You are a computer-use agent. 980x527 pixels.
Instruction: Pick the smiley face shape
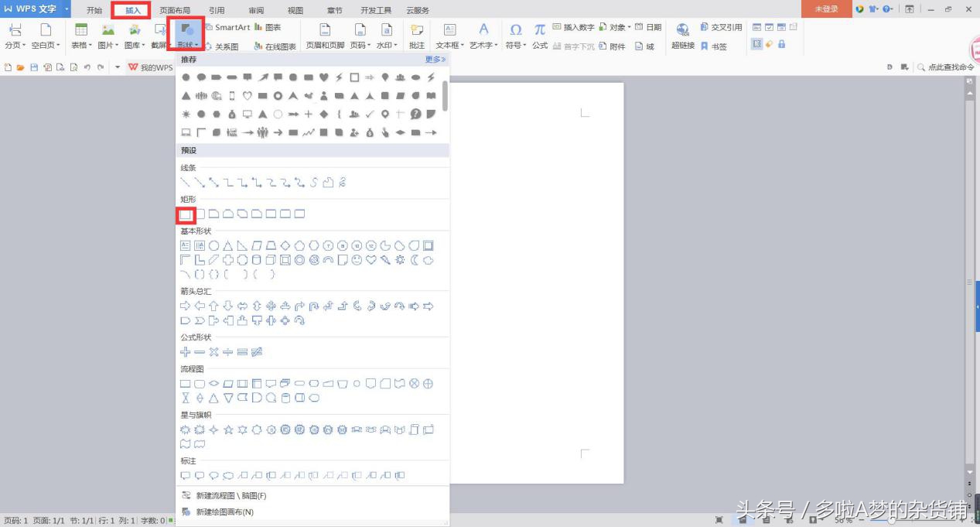[x=357, y=260]
